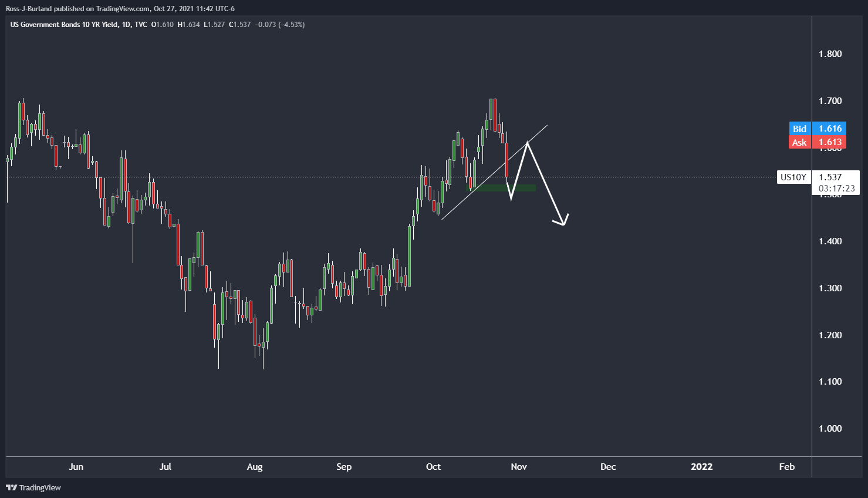The width and height of the screenshot is (868, 498).
Task: Click the TVC exchange label
Action: (140, 25)
